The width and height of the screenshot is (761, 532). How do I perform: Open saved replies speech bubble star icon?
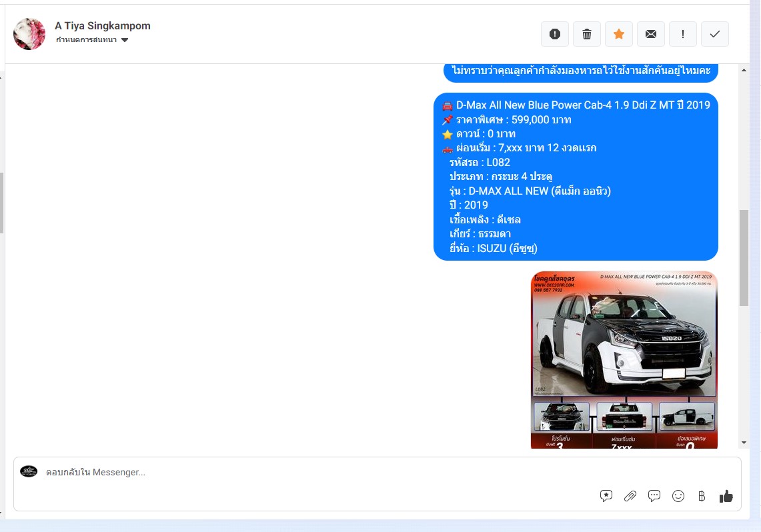point(606,495)
